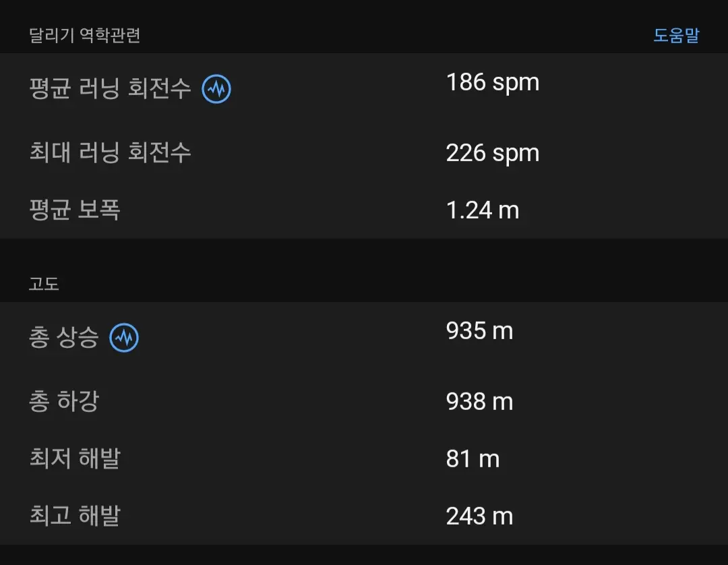Tap the 226 spm max cadence value

(x=493, y=153)
